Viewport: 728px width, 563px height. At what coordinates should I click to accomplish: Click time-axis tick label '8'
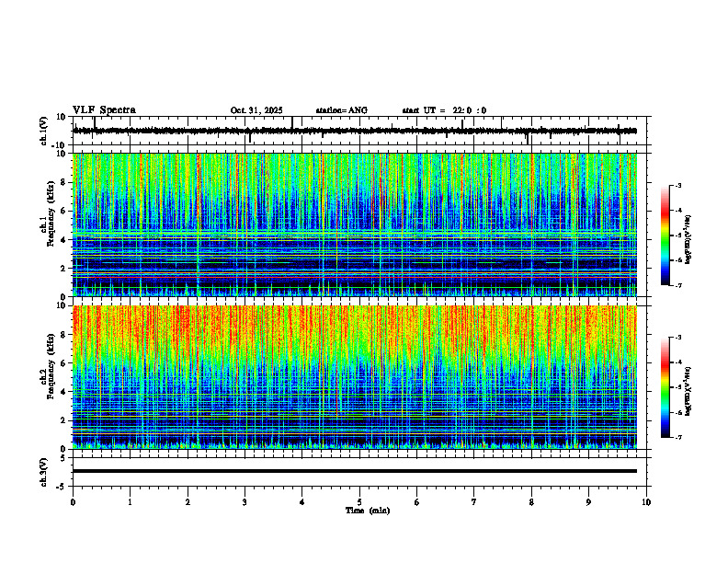pos(531,502)
